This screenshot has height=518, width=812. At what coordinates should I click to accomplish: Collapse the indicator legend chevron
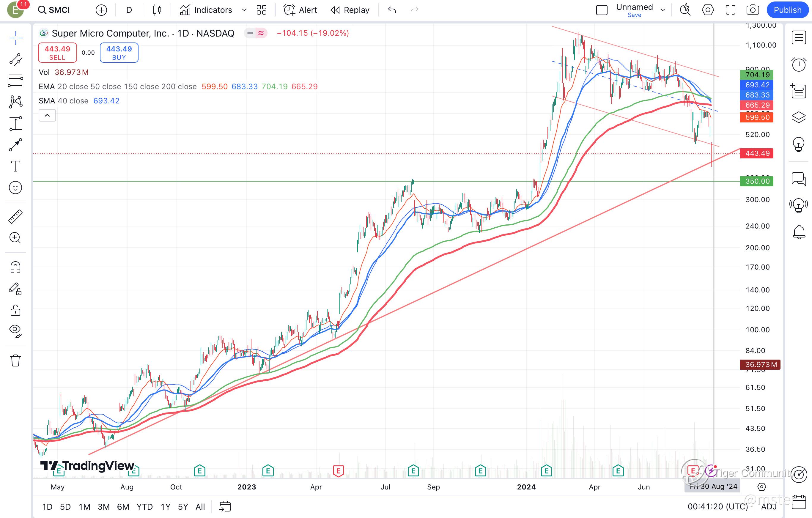click(47, 116)
